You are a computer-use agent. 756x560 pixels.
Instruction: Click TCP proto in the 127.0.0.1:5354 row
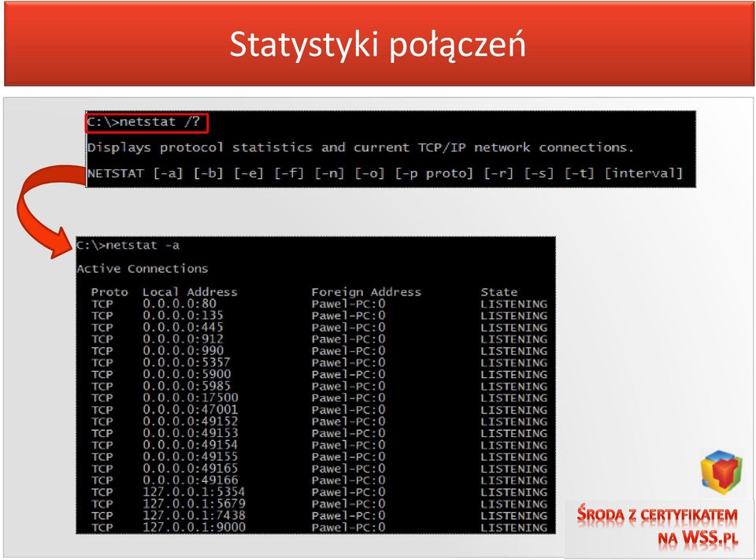102,492
